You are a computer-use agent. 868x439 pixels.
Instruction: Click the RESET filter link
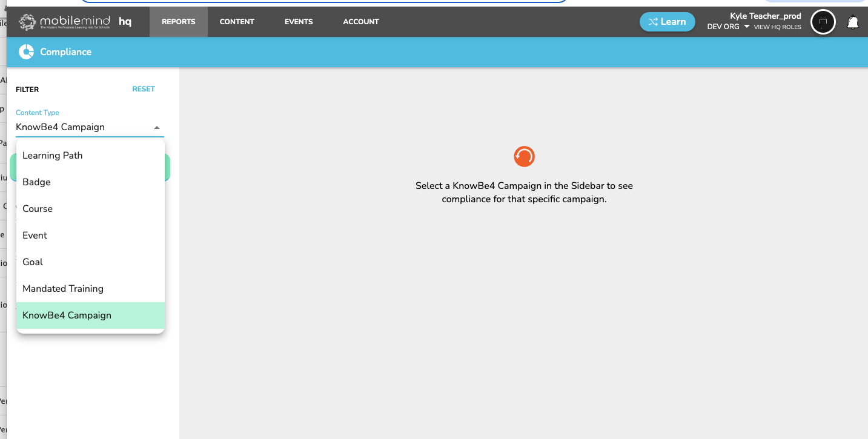tap(143, 88)
